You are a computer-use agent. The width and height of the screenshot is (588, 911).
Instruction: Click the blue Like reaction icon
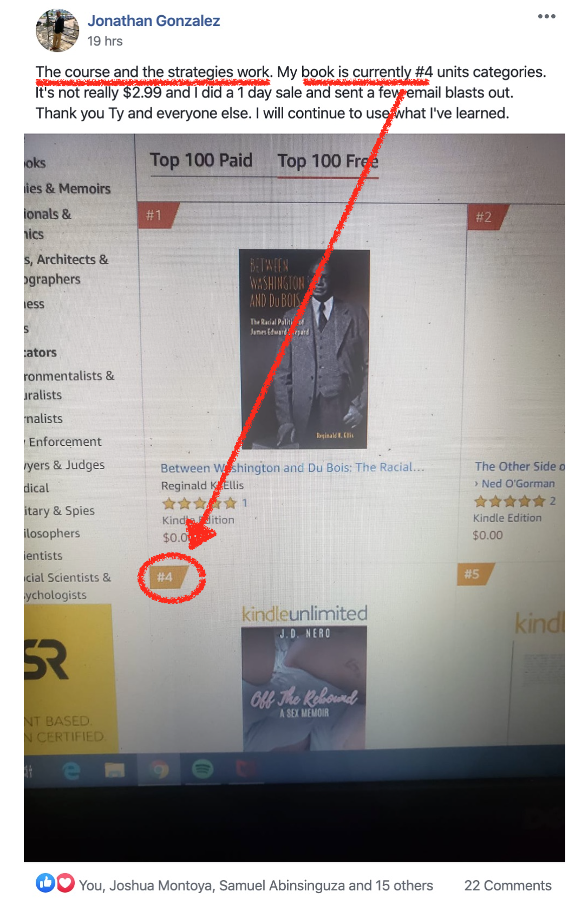coord(45,883)
